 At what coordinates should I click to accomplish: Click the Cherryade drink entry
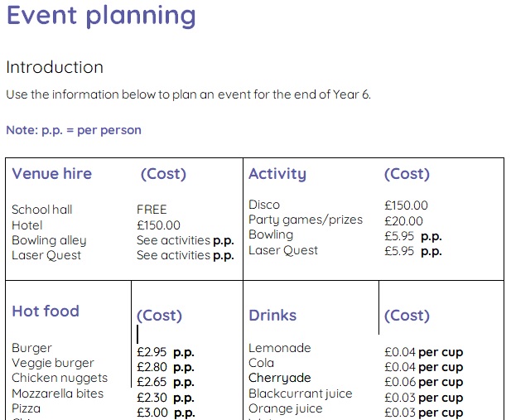click(280, 378)
